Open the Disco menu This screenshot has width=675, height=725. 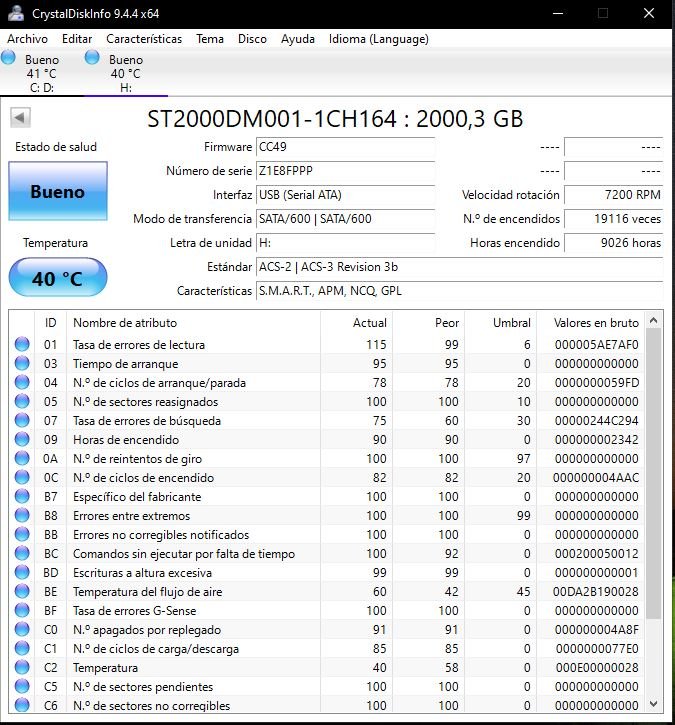click(252, 39)
